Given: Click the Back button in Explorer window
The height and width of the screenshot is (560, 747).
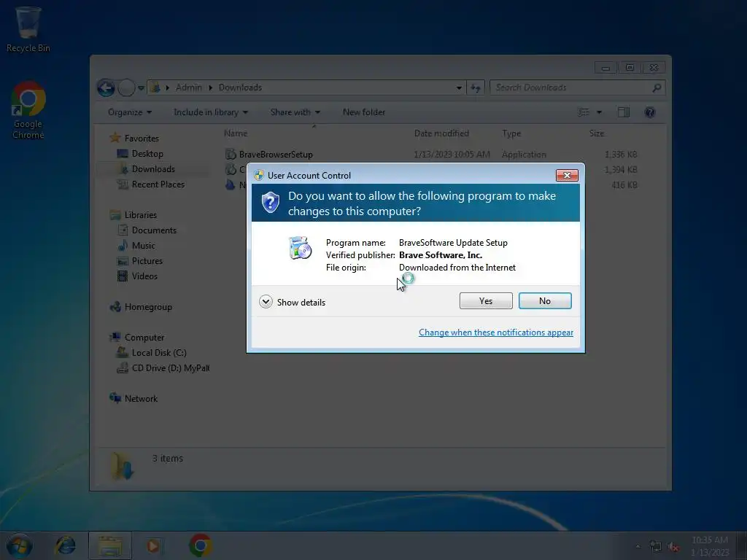Looking at the screenshot, I should [x=106, y=87].
